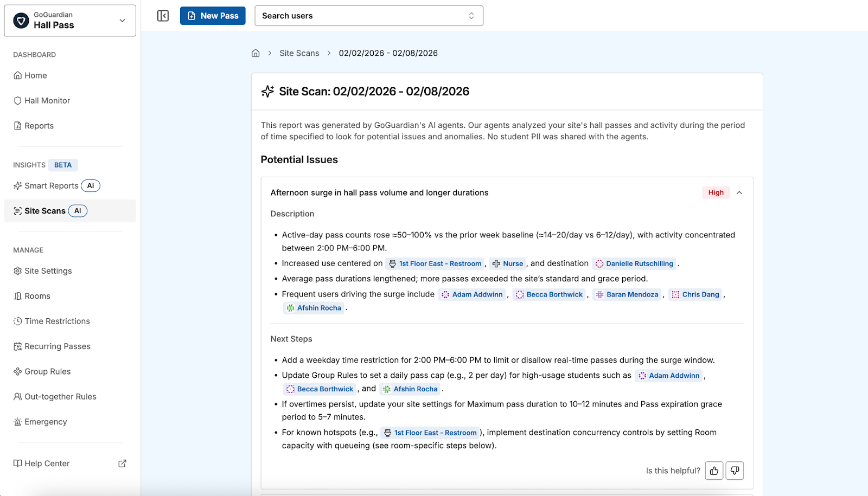Open 1st Floor East - Restroom chip in Description
Image resolution: width=868 pixels, height=496 pixels.
(x=435, y=263)
